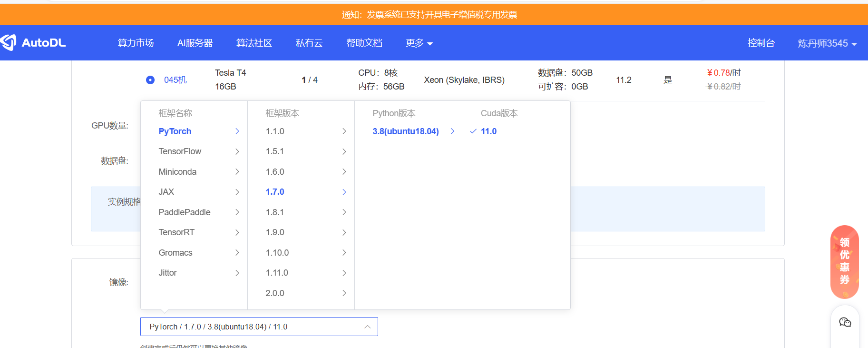Click the Xeon (Skylake, IBRS) text
The height and width of the screenshot is (348, 868).
click(x=464, y=80)
